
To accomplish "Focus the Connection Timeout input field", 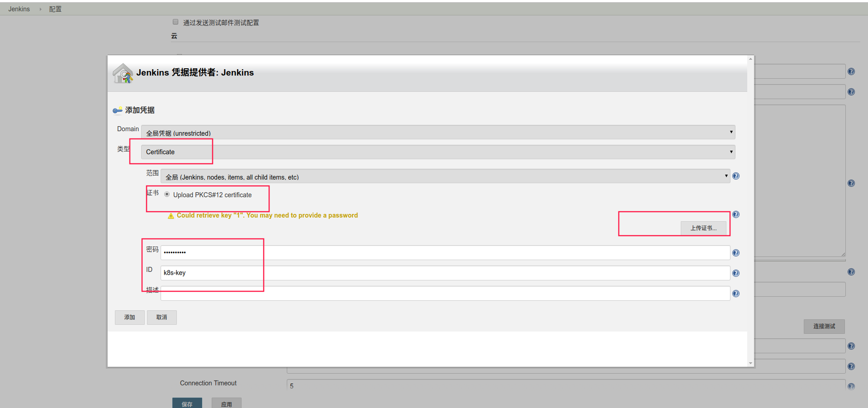I will [x=566, y=386].
